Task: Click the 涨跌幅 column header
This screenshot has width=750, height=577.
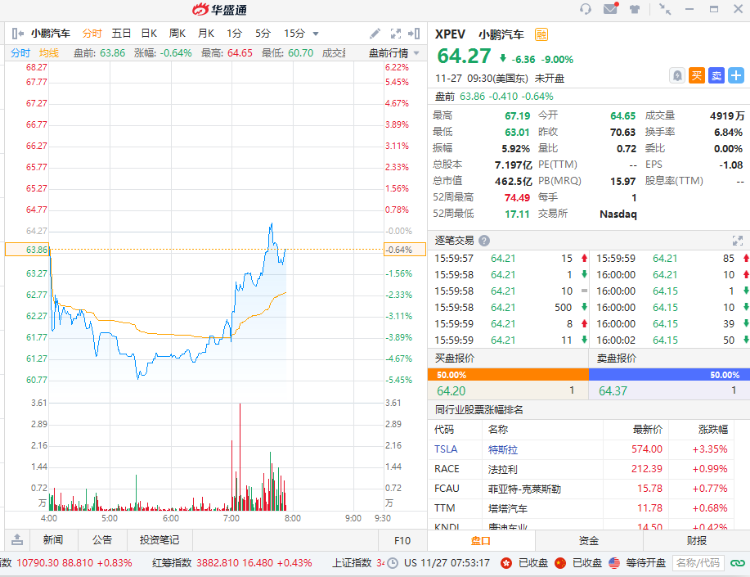Action: click(x=713, y=430)
